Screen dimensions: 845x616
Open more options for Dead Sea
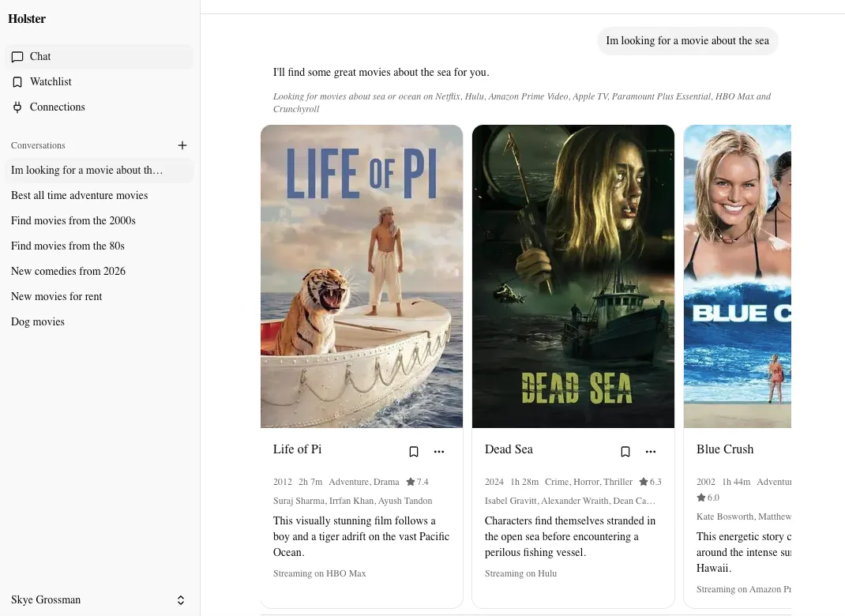tap(651, 452)
